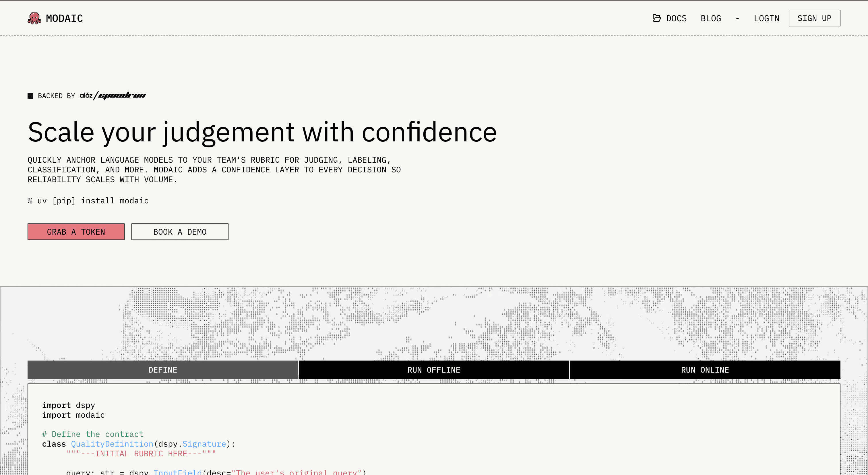The height and width of the screenshot is (475, 868).
Task: Go to the BLOG page
Action: [711, 18]
